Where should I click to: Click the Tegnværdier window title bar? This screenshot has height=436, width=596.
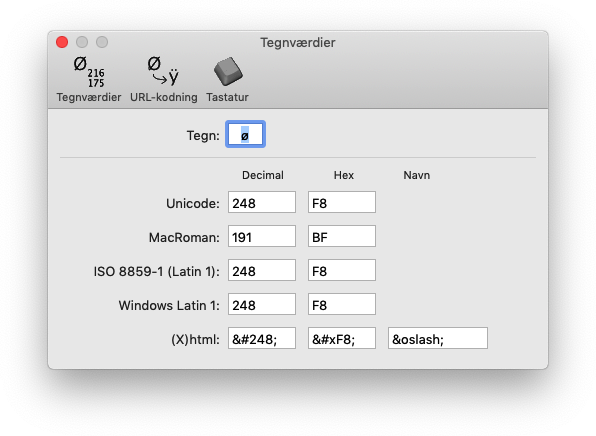(x=298, y=43)
